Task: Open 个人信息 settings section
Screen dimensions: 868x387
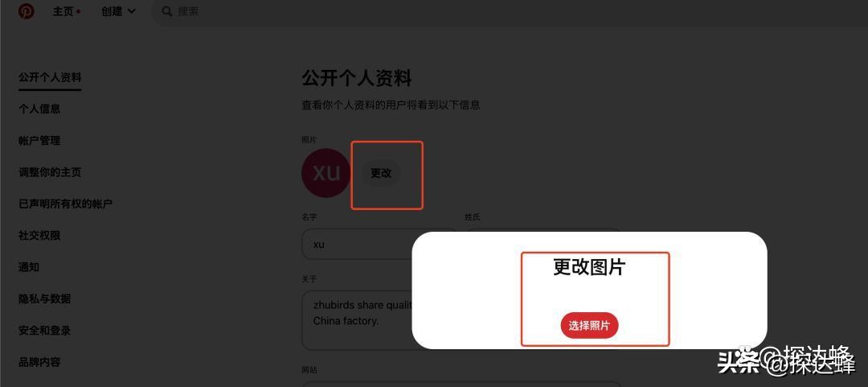Action: pyautogui.click(x=39, y=109)
